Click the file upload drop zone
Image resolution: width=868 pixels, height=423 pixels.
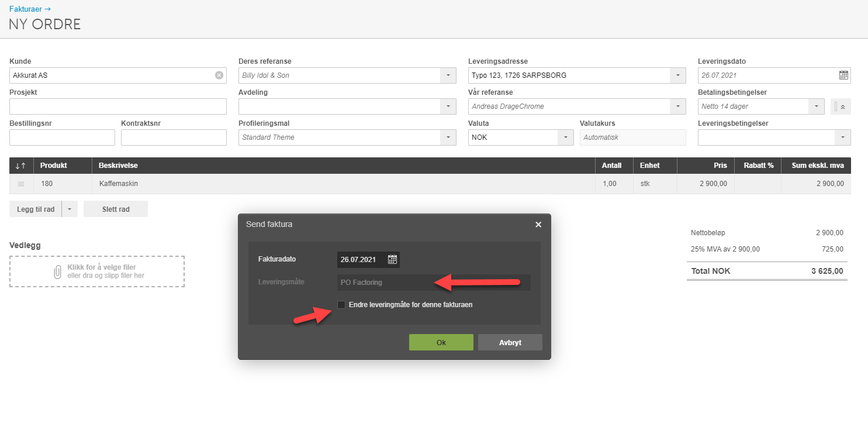pos(97,271)
